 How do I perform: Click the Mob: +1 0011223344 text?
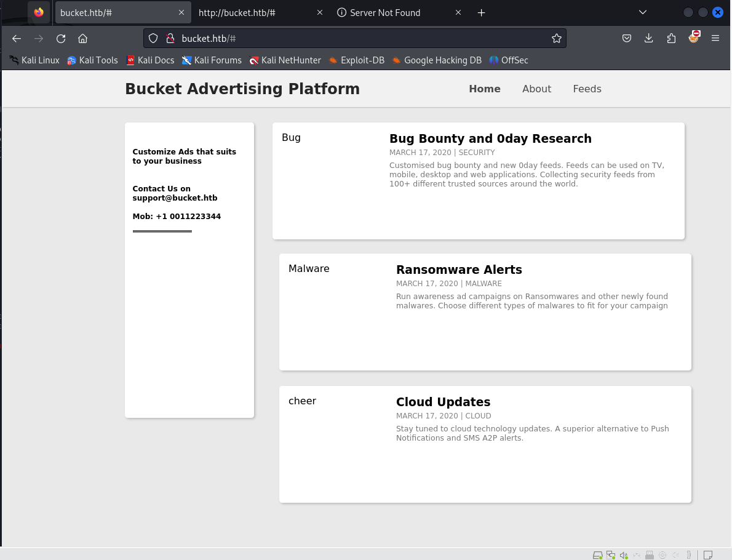(177, 216)
